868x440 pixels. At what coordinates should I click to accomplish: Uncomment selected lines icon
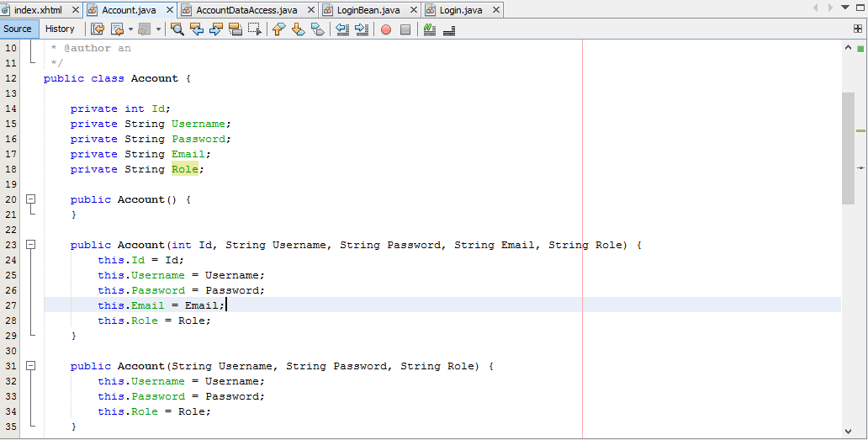point(449,29)
